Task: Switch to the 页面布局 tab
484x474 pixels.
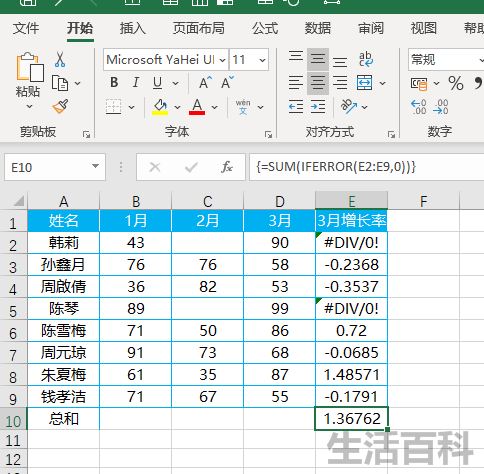Action: pyautogui.click(x=199, y=28)
